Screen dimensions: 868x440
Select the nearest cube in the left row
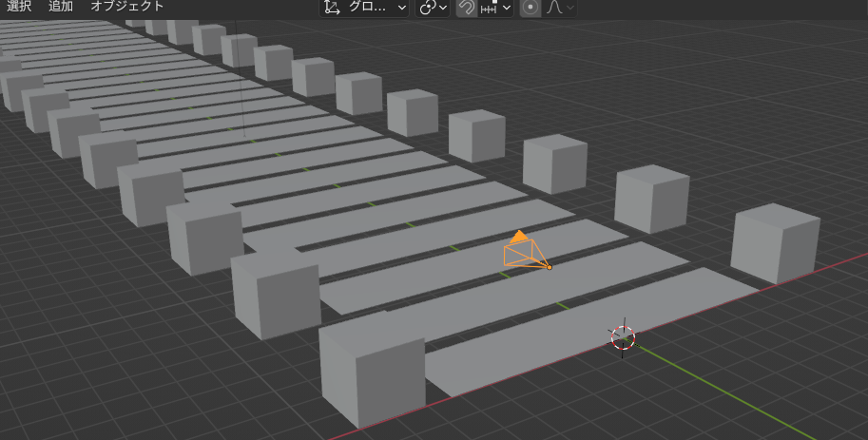click(373, 373)
